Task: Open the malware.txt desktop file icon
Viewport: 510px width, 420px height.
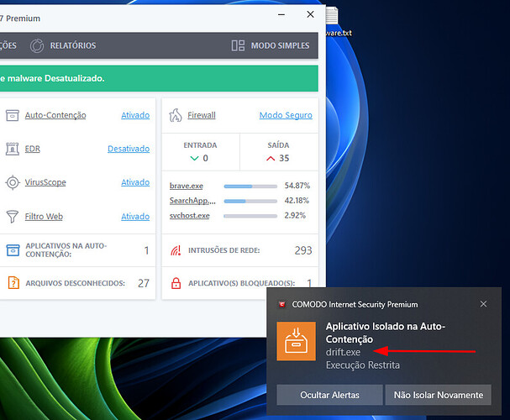Action: coord(332,15)
